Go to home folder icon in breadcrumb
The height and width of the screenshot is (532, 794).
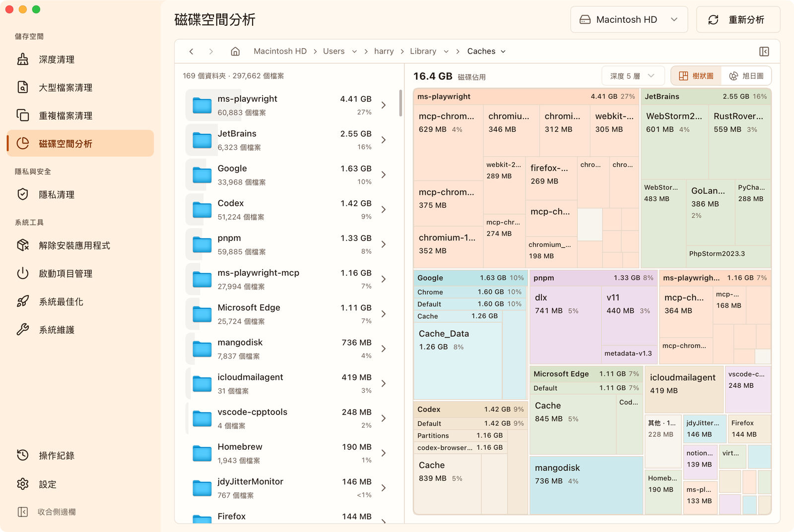[235, 52]
